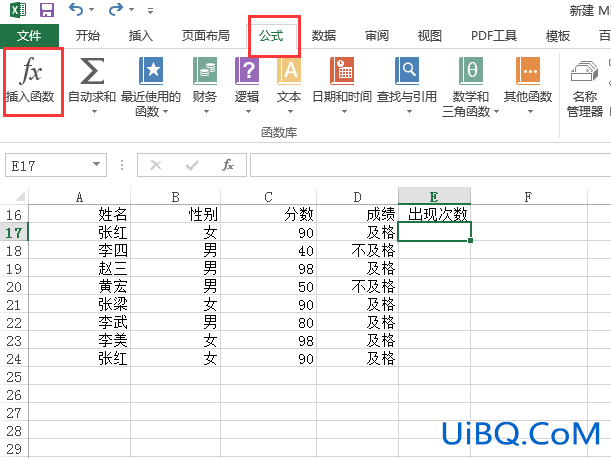Click the fx icon in the formula bar
Screen dimensions: 611x458
pos(228,165)
